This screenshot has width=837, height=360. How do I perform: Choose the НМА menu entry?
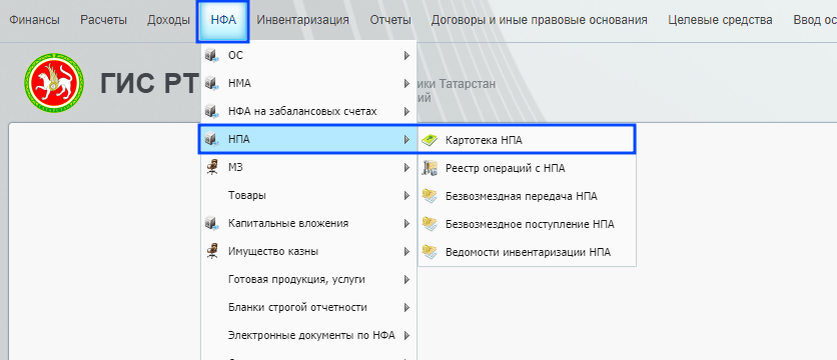click(x=309, y=84)
